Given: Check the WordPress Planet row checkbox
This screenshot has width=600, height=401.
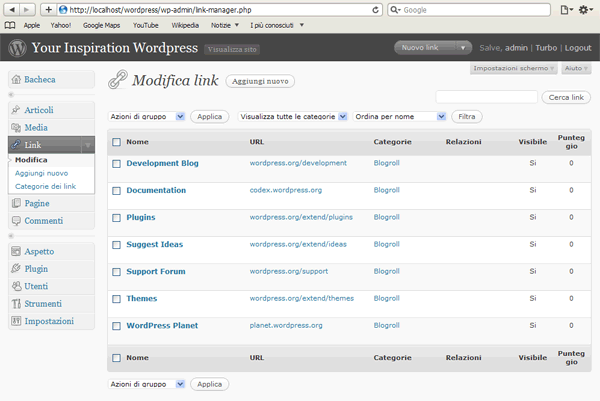Looking at the screenshot, I should [116, 326].
